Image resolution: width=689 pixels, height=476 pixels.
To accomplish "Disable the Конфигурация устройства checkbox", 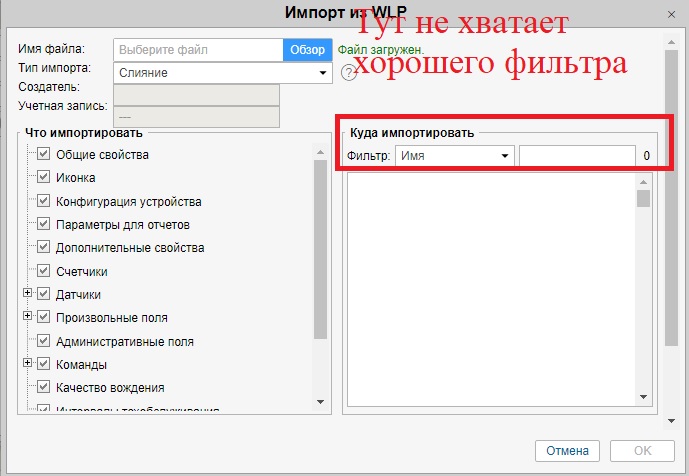I will coord(44,201).
